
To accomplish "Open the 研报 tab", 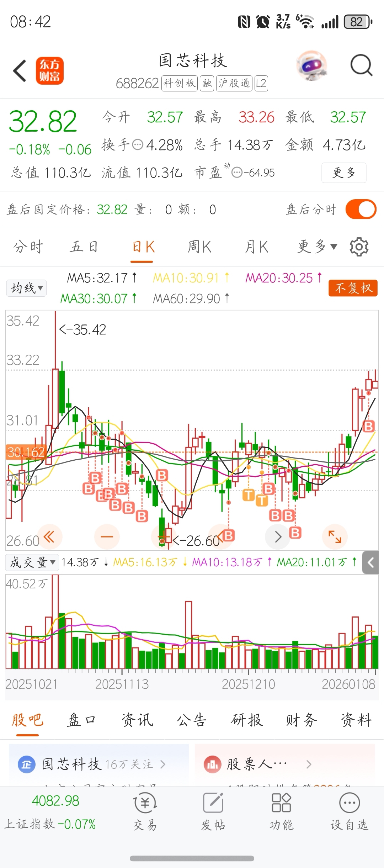I will point(247,720).
